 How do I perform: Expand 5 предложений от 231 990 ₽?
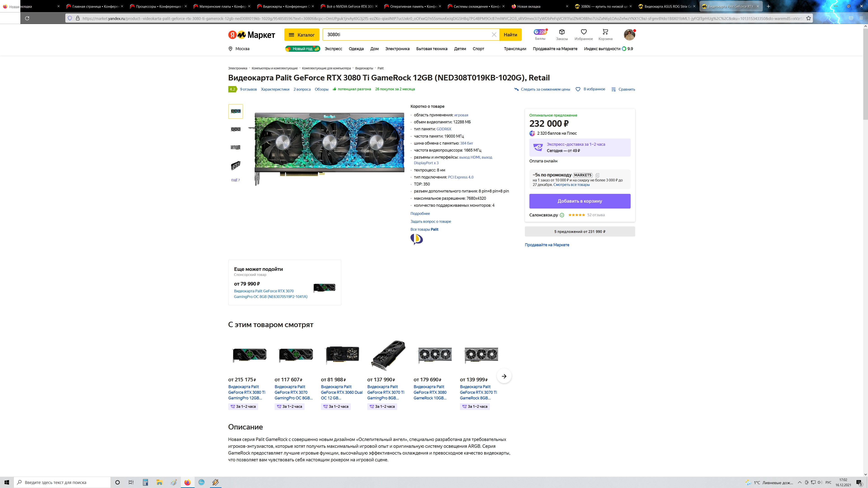[580, 232]
